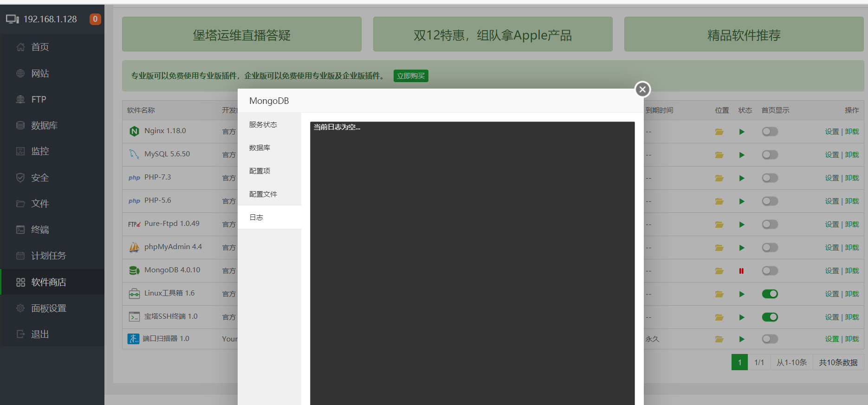Toggle homepage display for Pure-Ftpd row
Image resolution: width=868 pixels, height=405 pixels.
click(770, 225)
